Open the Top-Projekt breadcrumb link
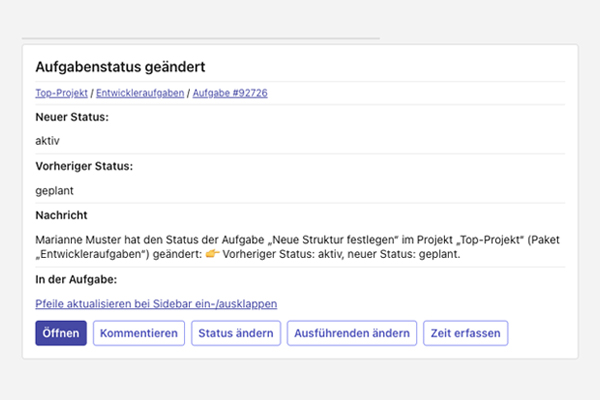600x400 pixels. point(61,93)
